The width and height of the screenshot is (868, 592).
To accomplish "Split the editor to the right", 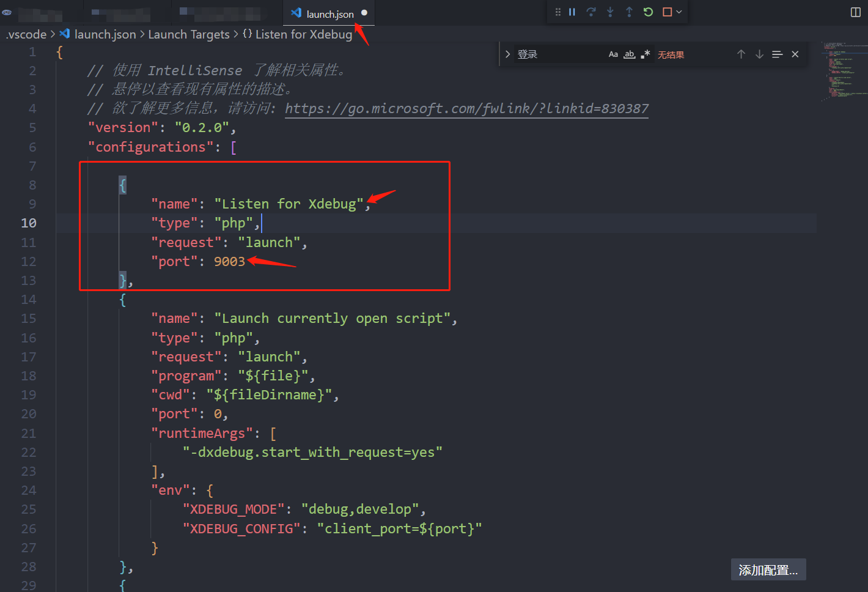I will pos(856,12).
